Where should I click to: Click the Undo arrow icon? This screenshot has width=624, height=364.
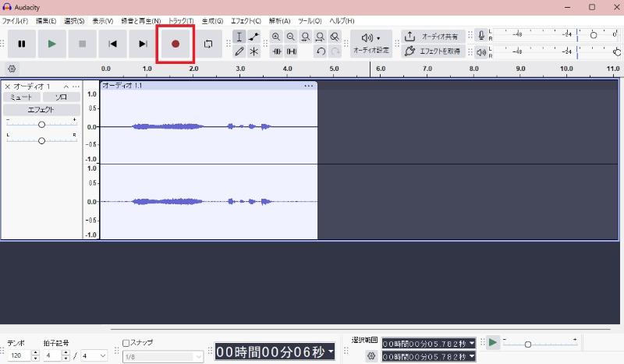[321, 51]
